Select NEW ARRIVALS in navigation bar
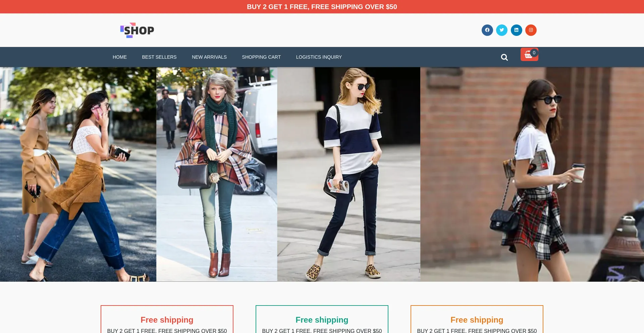644x333 pixels. (x=209, y=57)
